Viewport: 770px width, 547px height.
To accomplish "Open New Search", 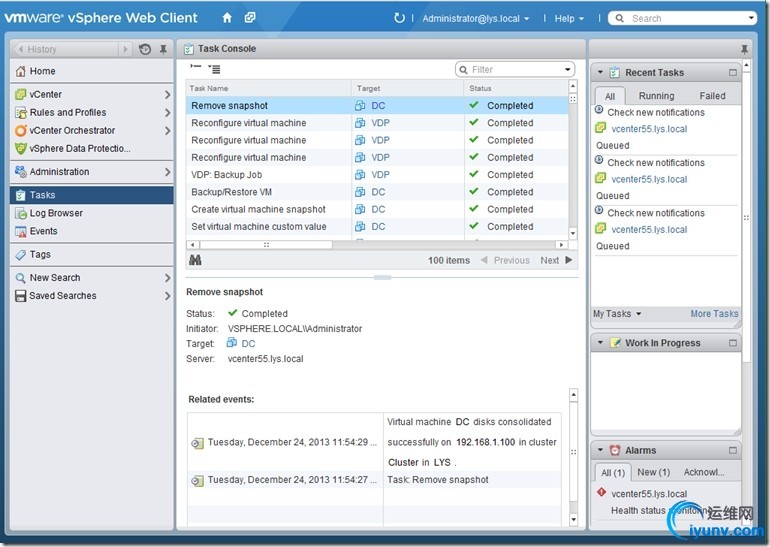I will (91, 278).
